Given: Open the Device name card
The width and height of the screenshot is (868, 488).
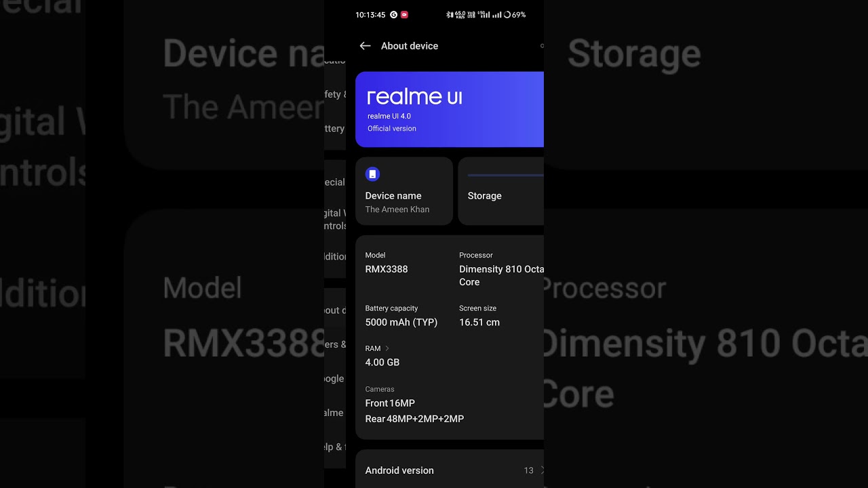Looking at the screenshot, I should pyautogui.click(x=404, y=191).
